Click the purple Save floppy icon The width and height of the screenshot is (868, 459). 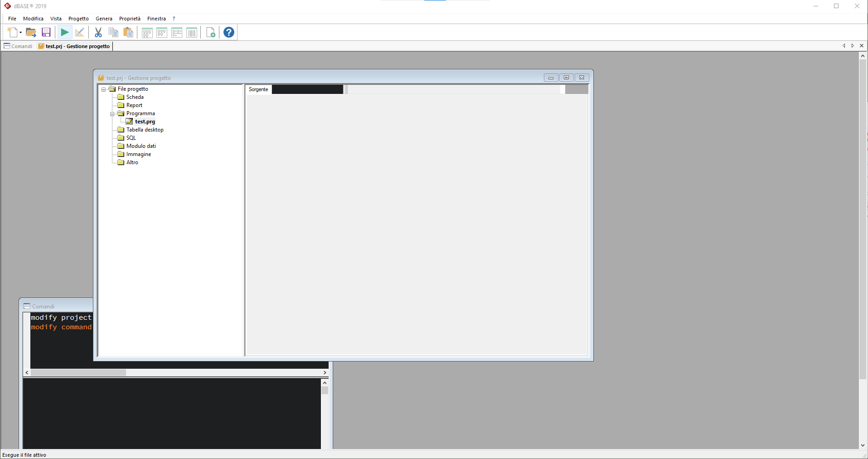(x=46, y=32)
